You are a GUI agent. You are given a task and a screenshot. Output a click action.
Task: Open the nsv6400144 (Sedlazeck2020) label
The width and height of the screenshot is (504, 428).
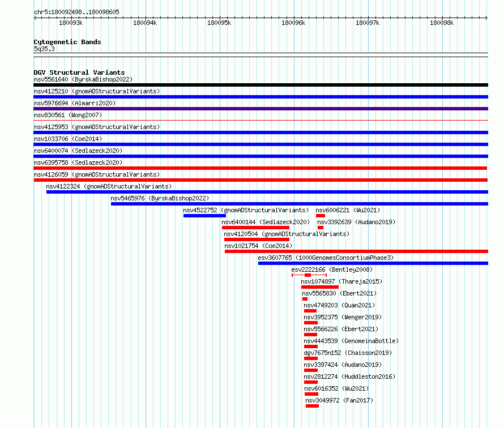pyautogui.click(x=266, y=222)
